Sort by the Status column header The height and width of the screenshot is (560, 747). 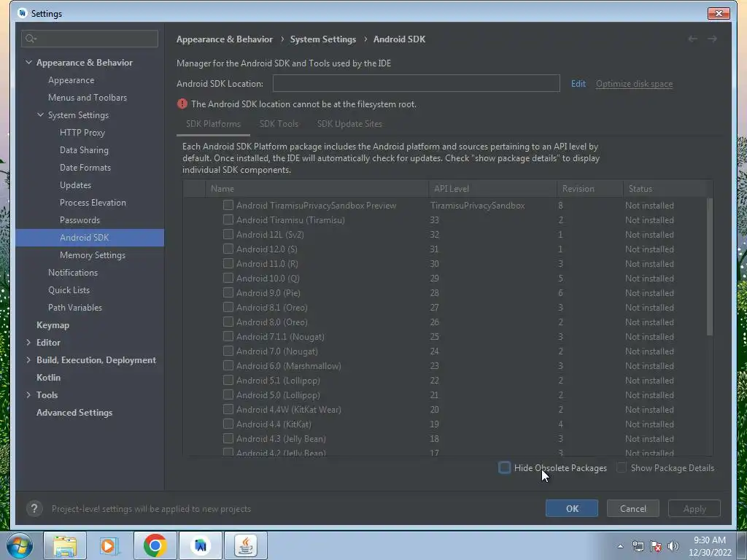click(x=665, y=189)
